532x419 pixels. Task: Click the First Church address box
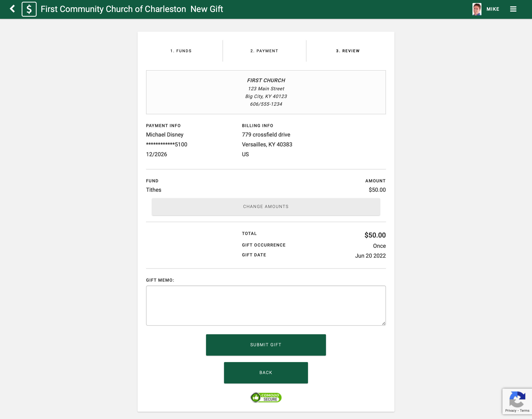(x=266, y=92)
